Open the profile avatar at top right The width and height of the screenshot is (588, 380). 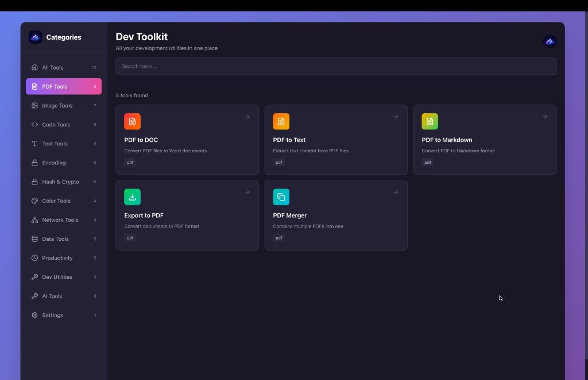tap(550, 41)
